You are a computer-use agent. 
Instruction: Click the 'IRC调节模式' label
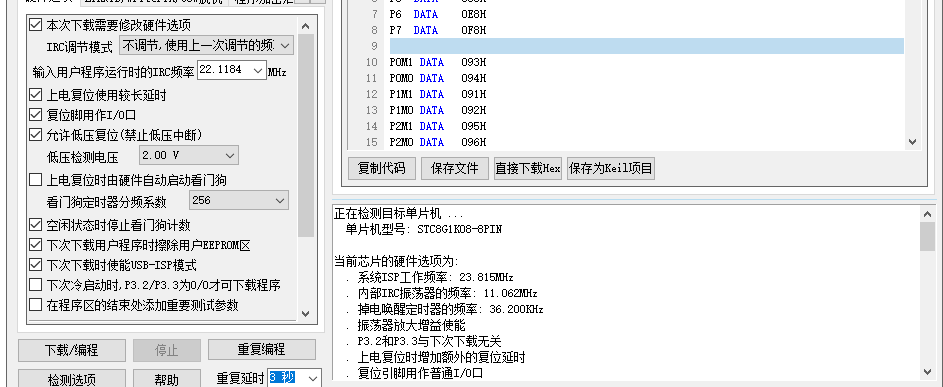[79, 47]
